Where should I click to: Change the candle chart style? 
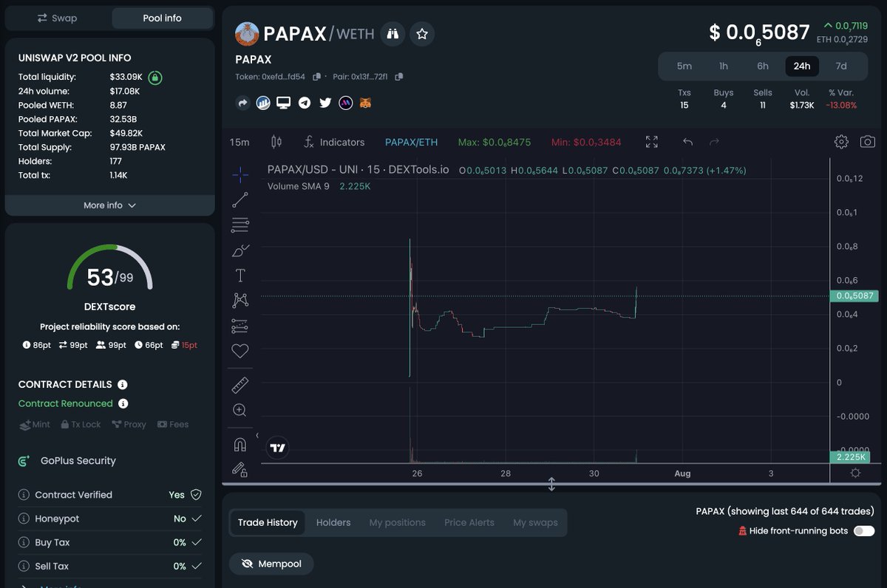tap(276, 142)
